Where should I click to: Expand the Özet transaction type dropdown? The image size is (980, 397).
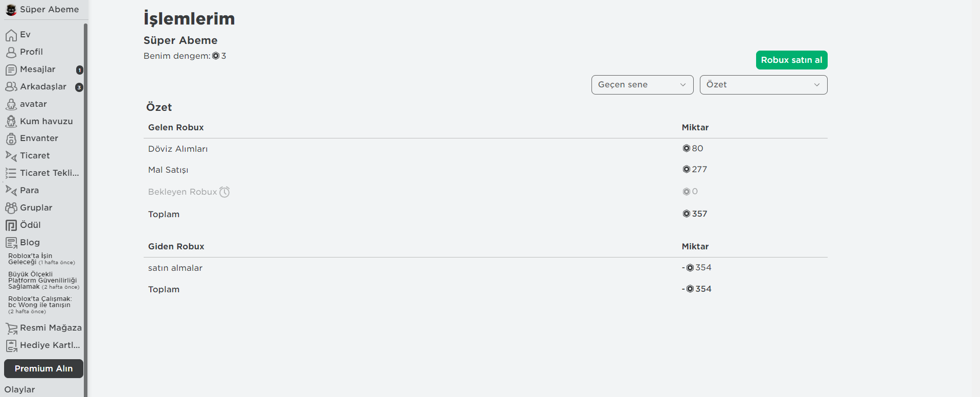coord(763,85)
